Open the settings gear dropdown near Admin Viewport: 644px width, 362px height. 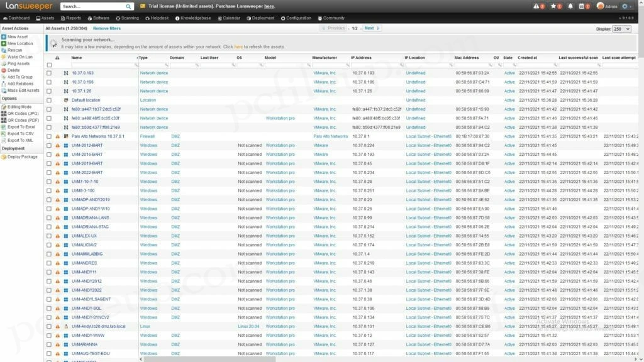[625, 6]
